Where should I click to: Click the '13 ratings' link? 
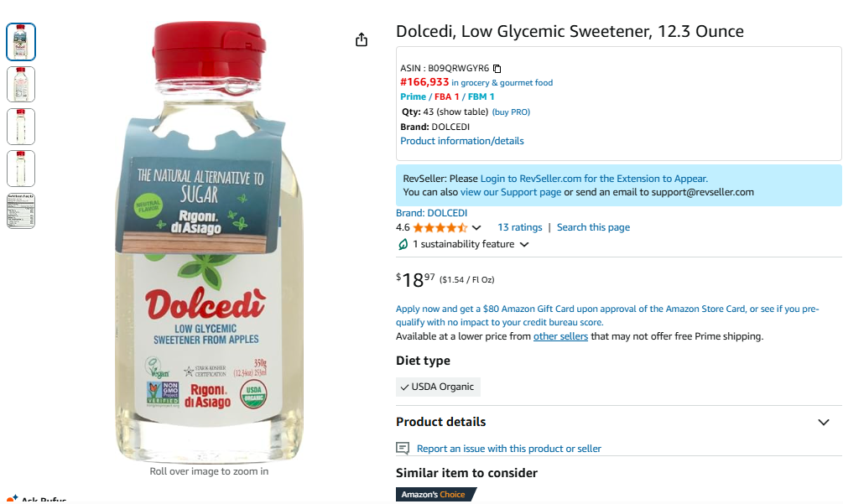519,227
